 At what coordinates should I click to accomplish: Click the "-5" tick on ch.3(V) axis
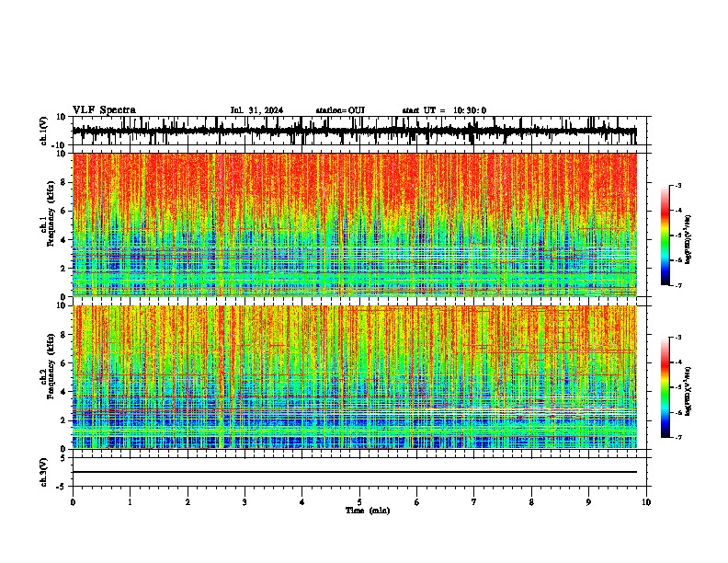[x=62, y=487]
